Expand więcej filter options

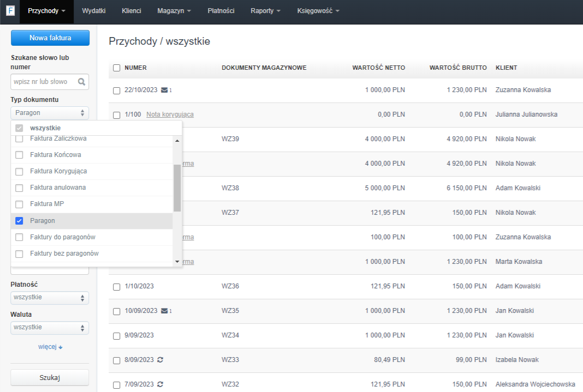(50, 347)
